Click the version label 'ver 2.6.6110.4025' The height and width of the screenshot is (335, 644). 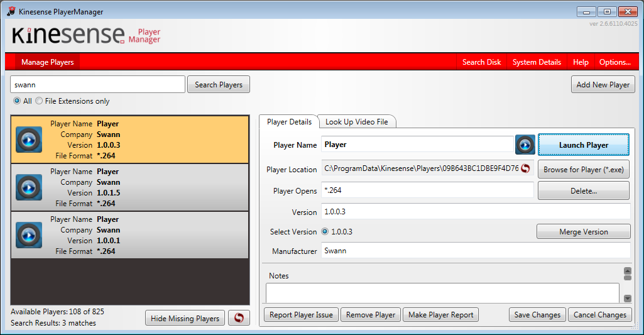pos(613,24)
